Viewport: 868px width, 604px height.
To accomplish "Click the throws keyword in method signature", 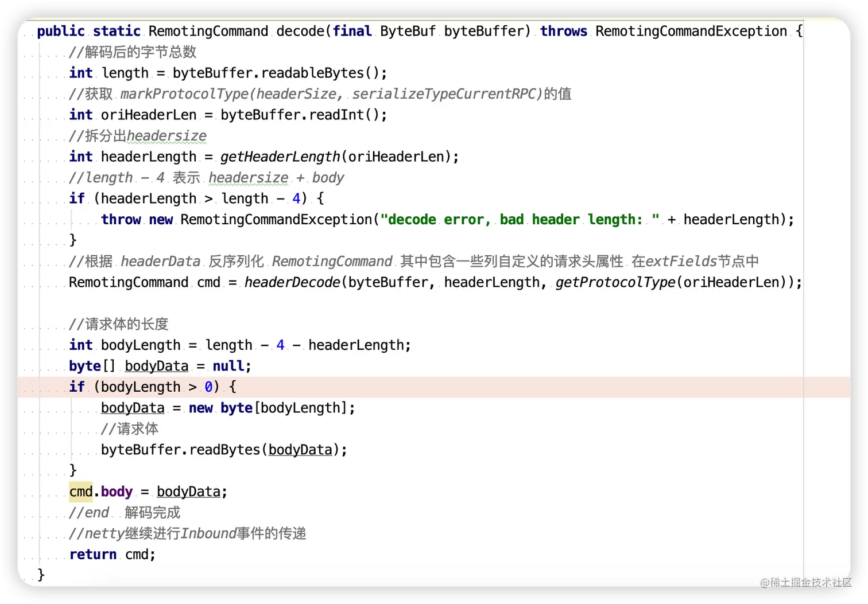I will point(563,31).
